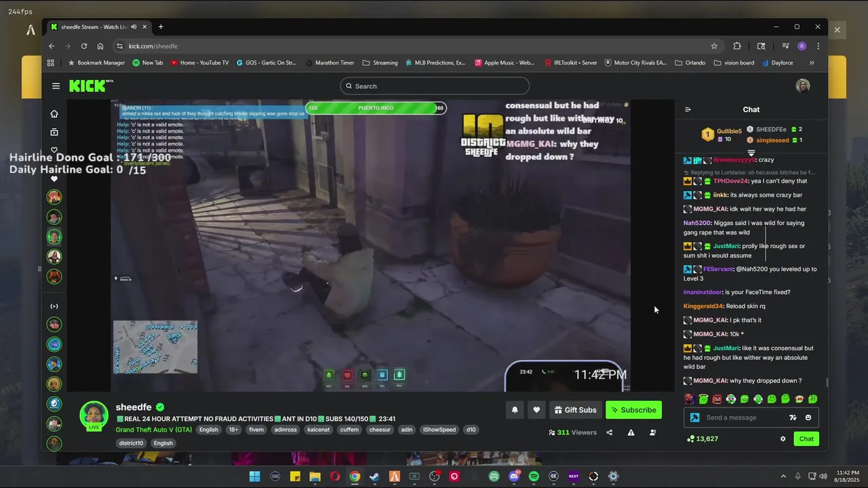The image size is (868, 488).
Task: Open Steam from taskbar
Action: pyautogui.click(x=374, y=476)
